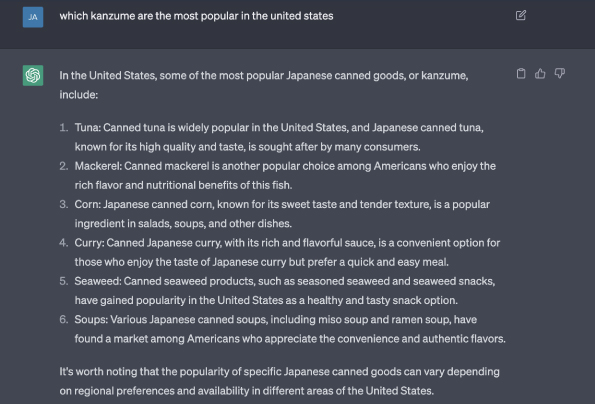Click the ChatGPT logo avatar
Screen dimensions: 595x404
33,75
